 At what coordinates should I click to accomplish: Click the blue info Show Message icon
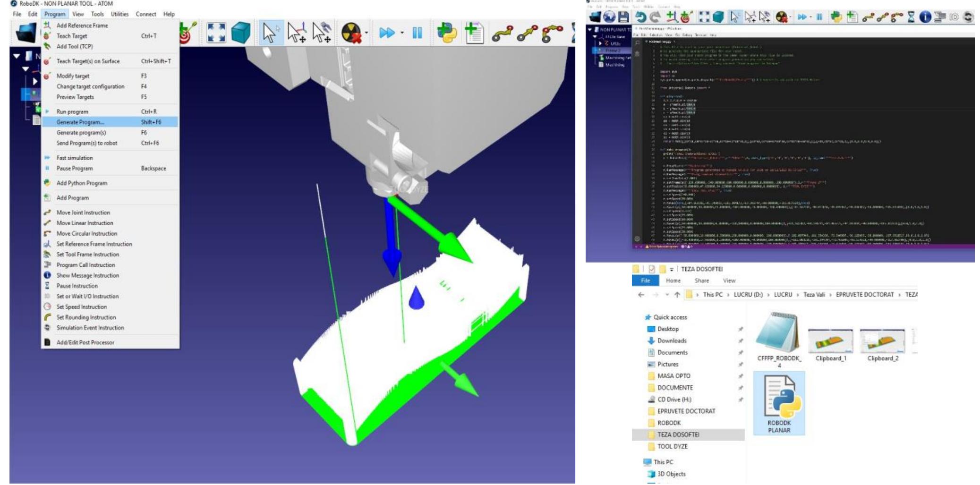click(x=925, y=17)
